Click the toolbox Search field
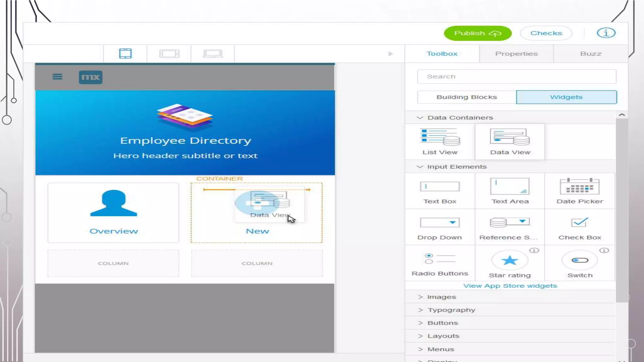The image size is (644, 362). tap(516, 77)
